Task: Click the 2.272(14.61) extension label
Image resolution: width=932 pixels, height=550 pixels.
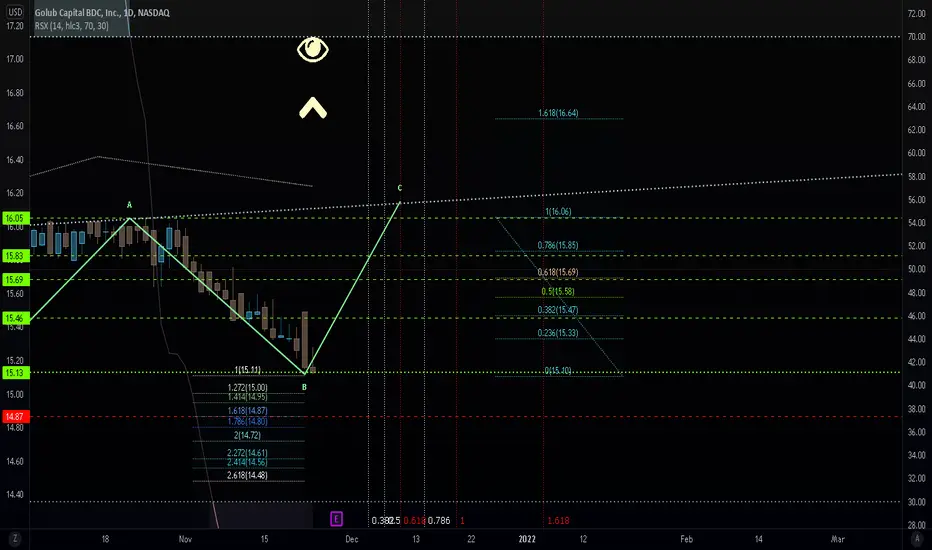Action: point(247,453)
